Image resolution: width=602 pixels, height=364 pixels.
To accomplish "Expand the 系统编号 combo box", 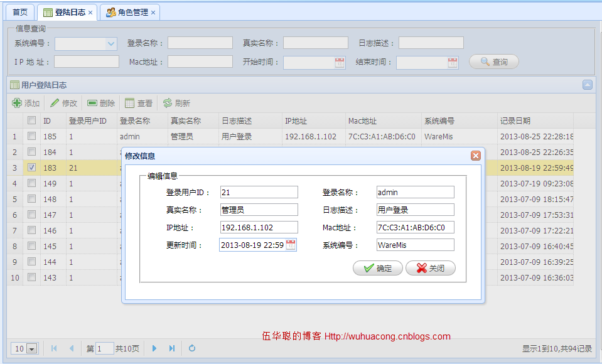I will click(x=111, y=44).
